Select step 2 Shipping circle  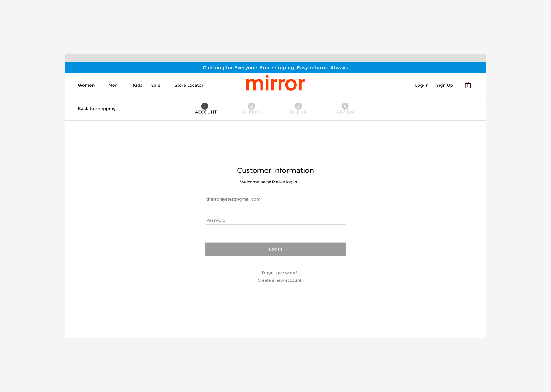click(251, 106)
